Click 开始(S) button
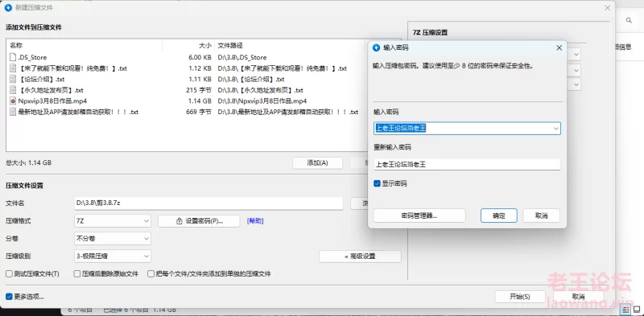Screen dimensions: 644x316 point(520,297)
